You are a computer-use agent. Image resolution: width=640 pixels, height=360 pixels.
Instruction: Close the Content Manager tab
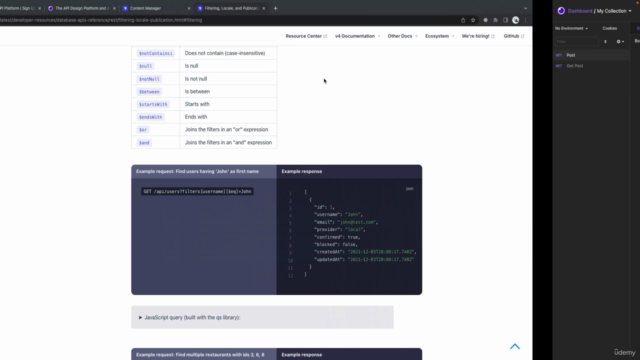pos(189,8)
